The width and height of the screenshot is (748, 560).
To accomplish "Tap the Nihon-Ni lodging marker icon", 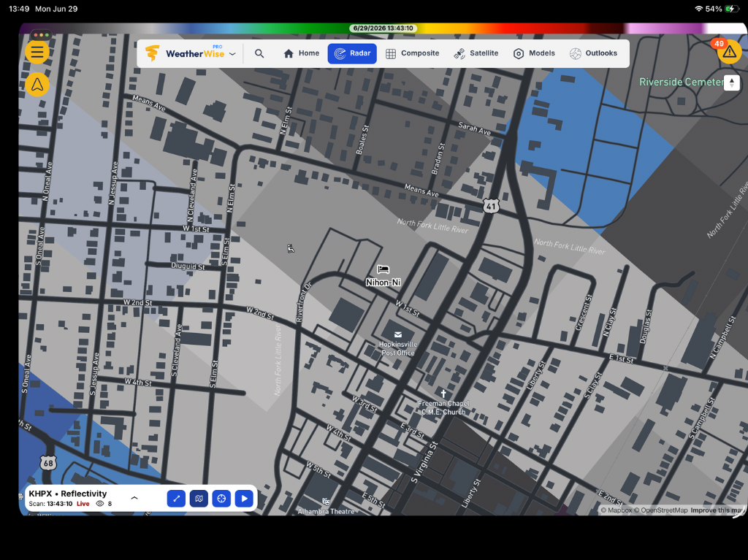I will tap(383, 269).
